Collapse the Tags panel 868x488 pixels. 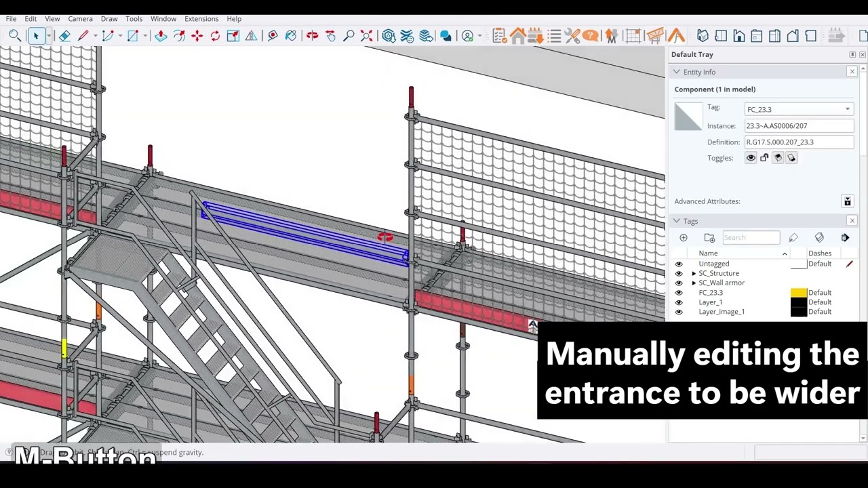click(x=676, y=221)
